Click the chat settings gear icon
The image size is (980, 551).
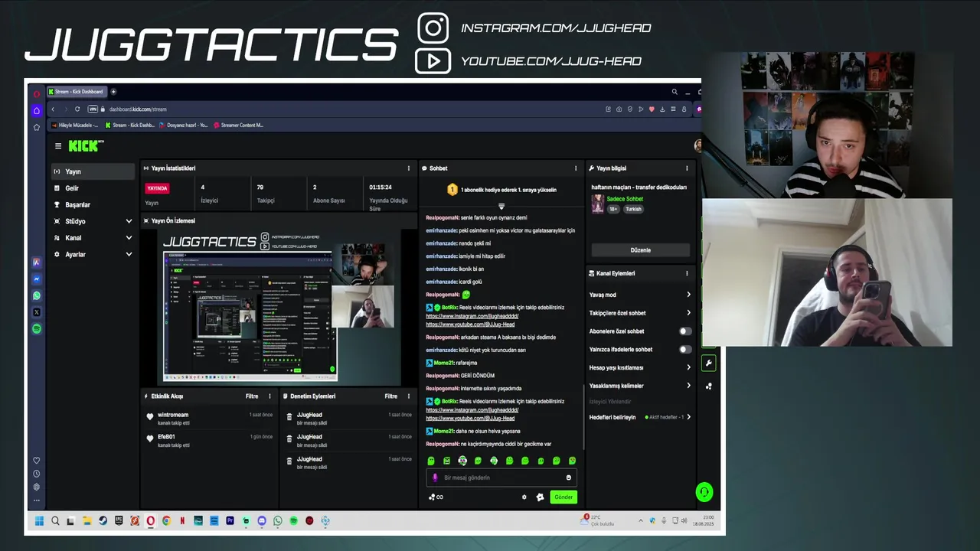[524, 497]
